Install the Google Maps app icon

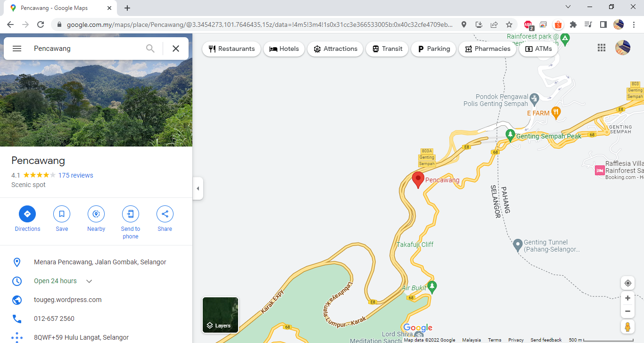(479, 24)
